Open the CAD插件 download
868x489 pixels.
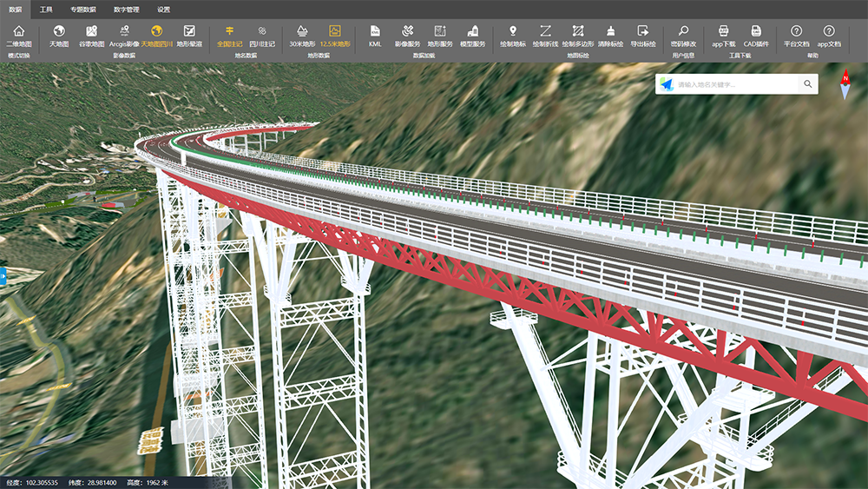tap(756, 35)
